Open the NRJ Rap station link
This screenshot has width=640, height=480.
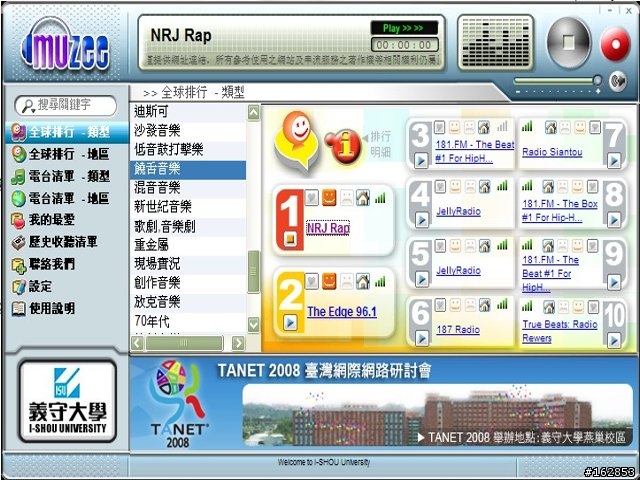(328, 228)
